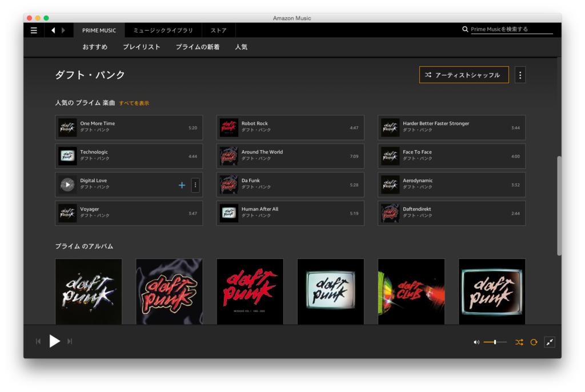Start playback with the play button
The width and height of the screenshot is (585, 392).
[54, 341]
